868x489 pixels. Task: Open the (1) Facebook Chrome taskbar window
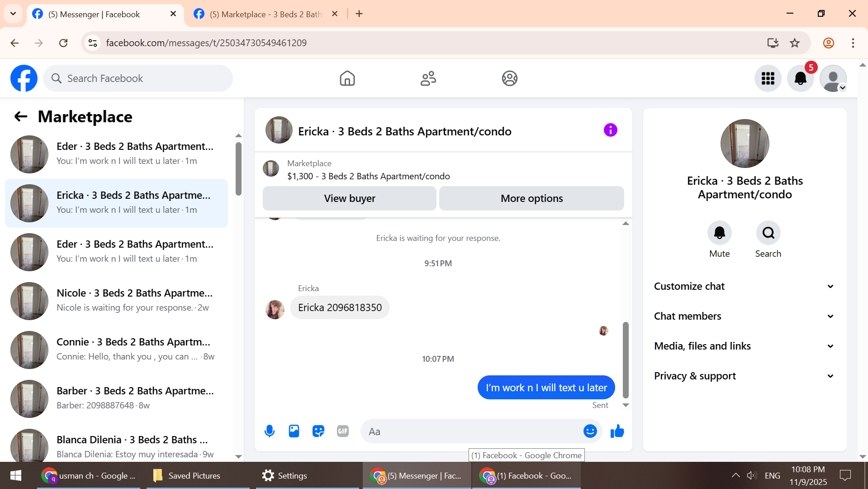click(526, 475)
